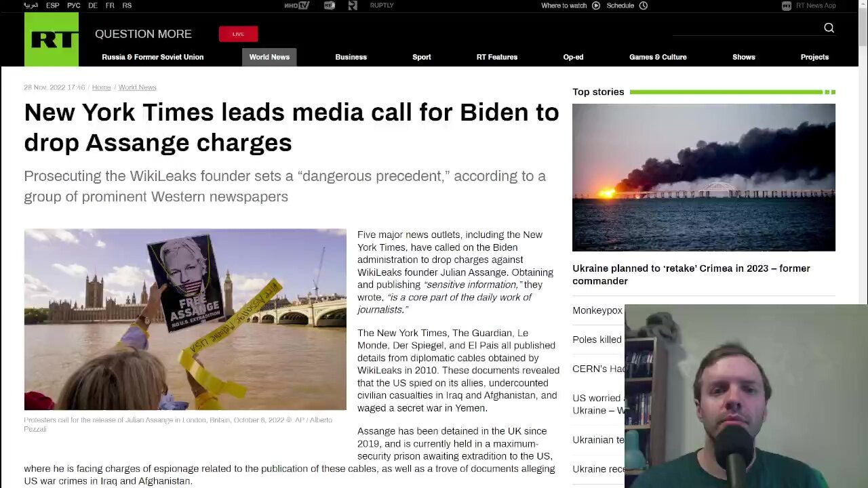Open the 'Ukraine rece' story link
The image size is (868, 488).
point(598,469)
